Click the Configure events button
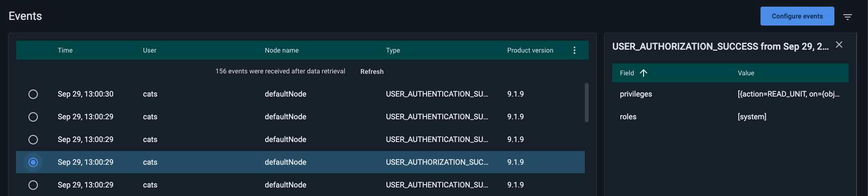Screen dimensions: 868x196 pos(797,16)
